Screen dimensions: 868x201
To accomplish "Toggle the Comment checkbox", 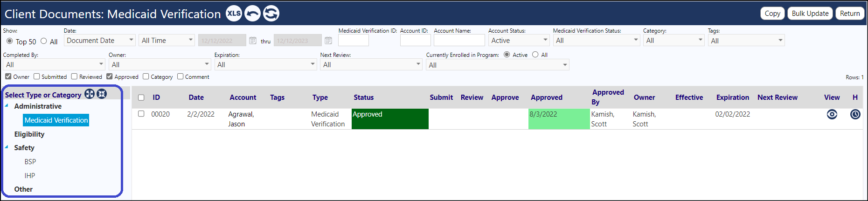I will (181, 76).
